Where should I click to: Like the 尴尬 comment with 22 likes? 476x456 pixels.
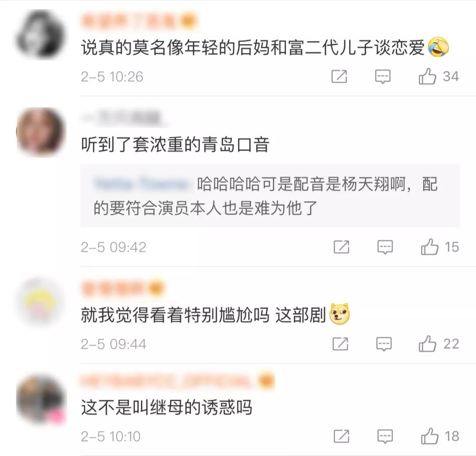pos(428,344)
